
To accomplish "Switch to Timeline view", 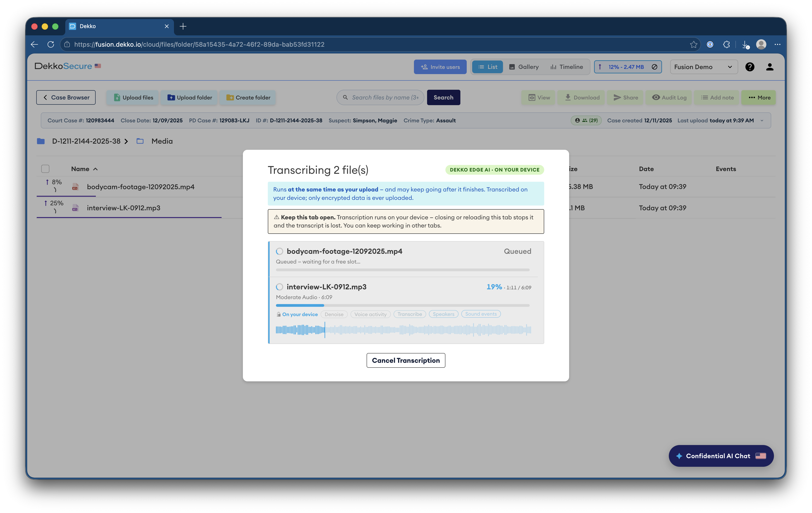I will pos(566,67).
